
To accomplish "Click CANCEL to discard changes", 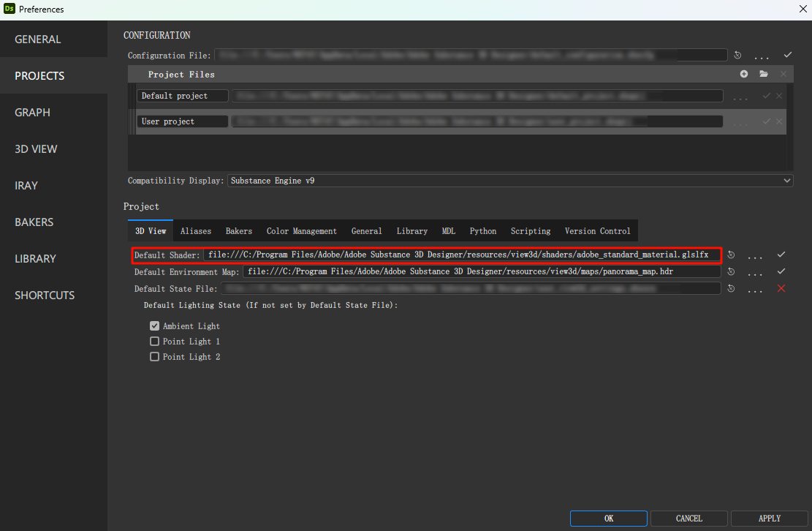I will (x=688, y=519).
